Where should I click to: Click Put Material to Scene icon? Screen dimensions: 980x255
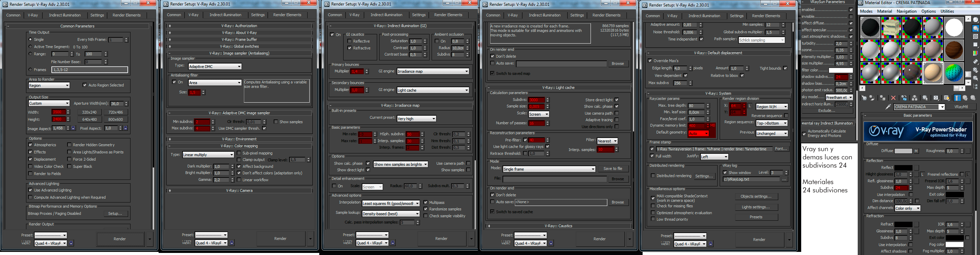tap(872, 98)
